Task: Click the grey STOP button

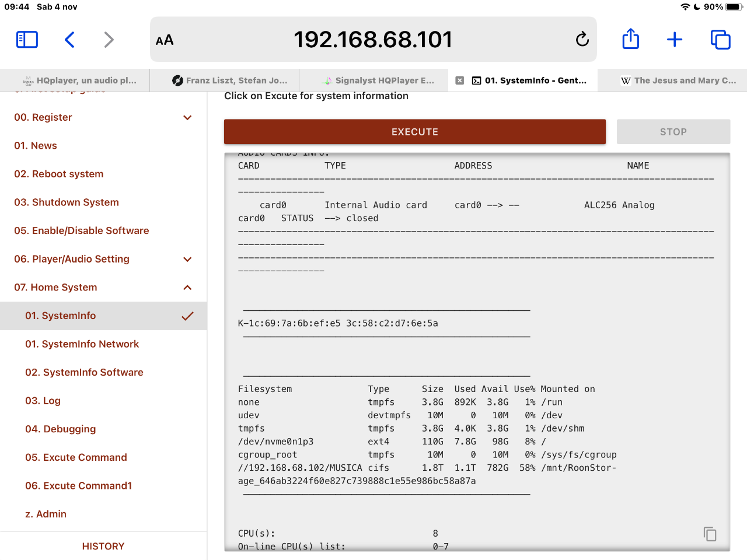Action: pos(673,132)
